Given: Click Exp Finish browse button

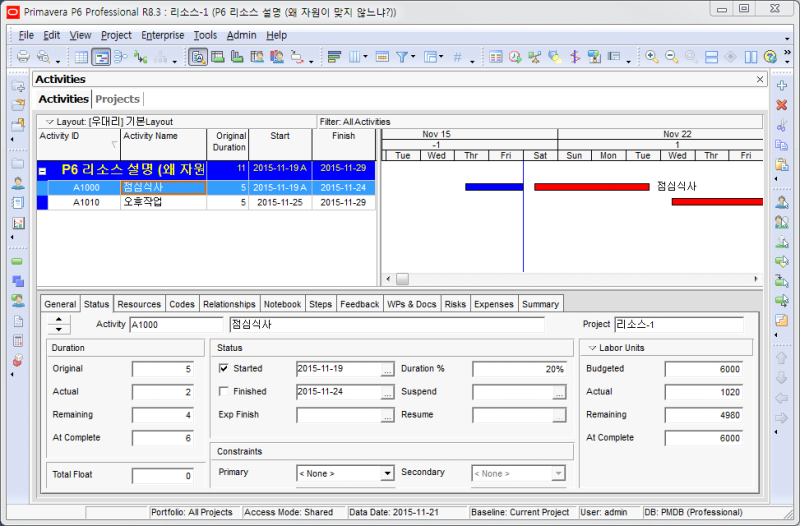Looking at the screenshot, I should tap(388, 416).
